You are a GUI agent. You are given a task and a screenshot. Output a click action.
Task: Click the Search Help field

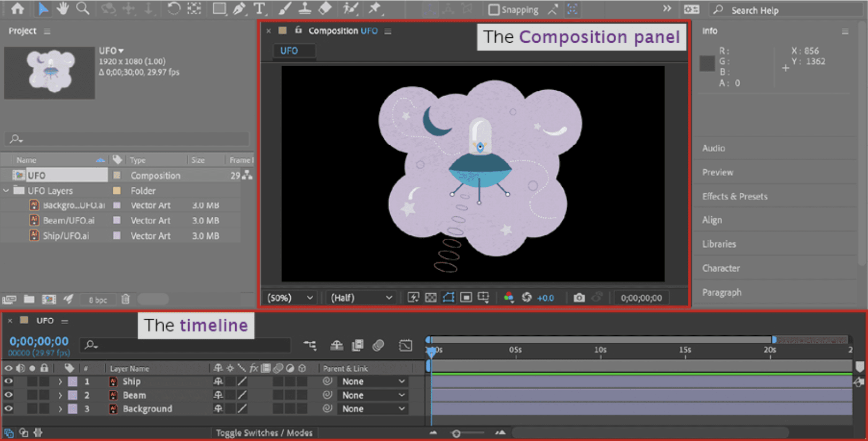click(x=787, y=10)
